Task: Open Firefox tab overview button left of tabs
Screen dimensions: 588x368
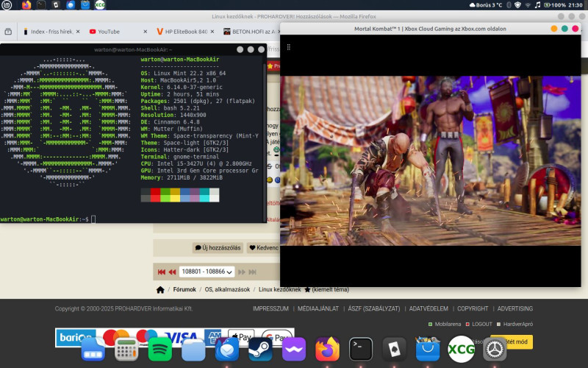Action: [8, 32]
